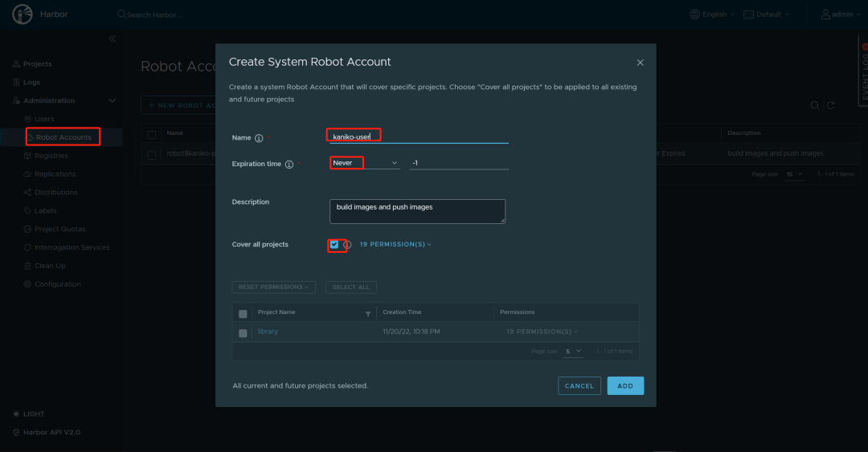Toggle the robot accounts header checkbox
This screenshot has width=868, height=452.
click(152, 134)
